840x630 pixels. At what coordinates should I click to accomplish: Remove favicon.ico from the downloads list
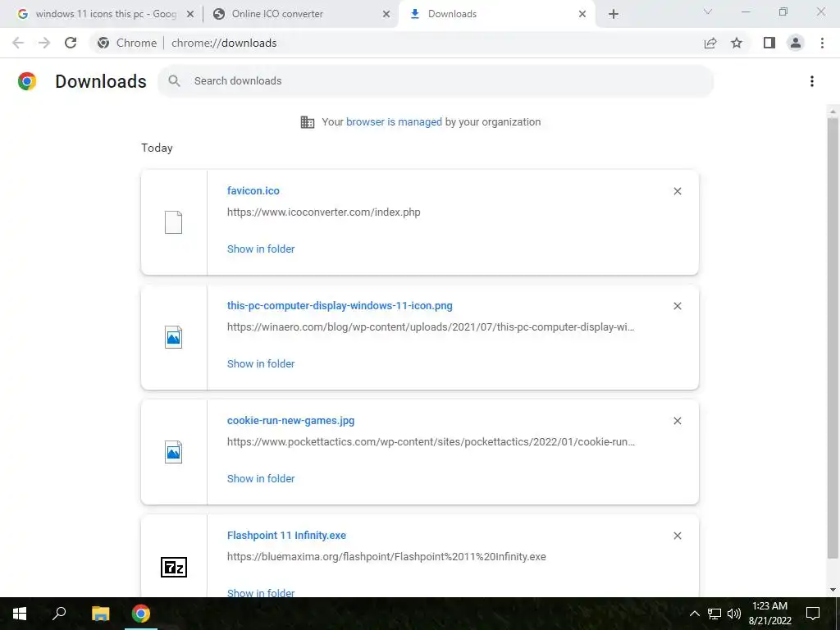tap(677, 191)
